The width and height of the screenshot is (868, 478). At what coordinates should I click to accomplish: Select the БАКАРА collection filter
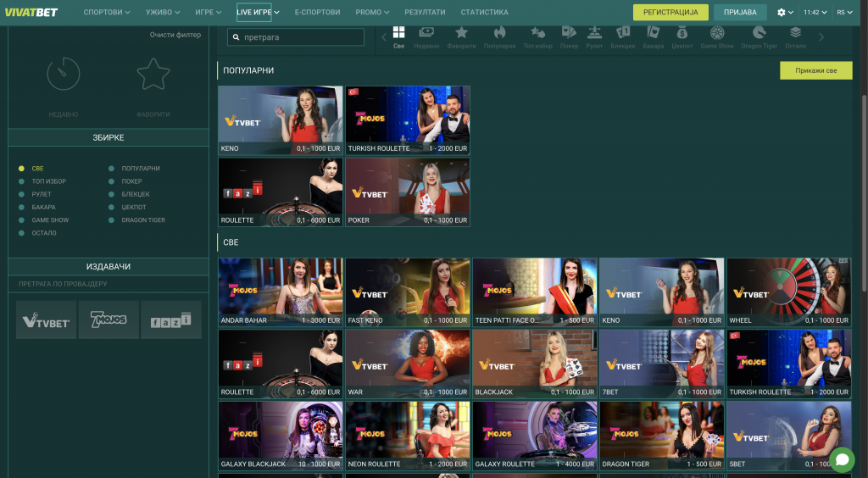click(x=37, y=207)
